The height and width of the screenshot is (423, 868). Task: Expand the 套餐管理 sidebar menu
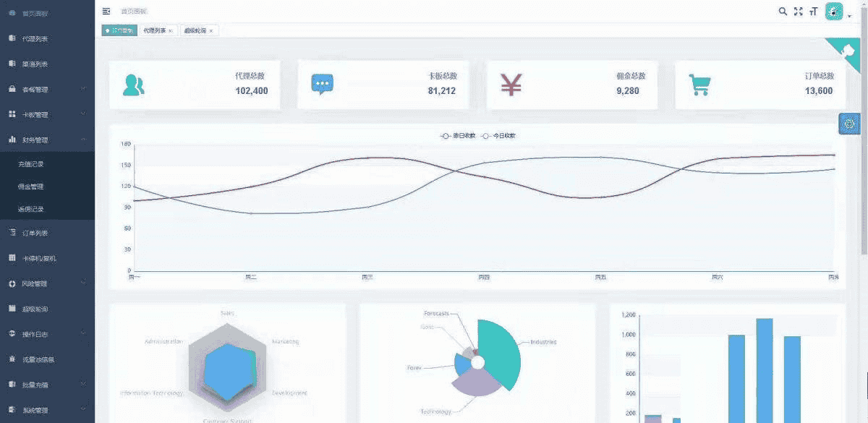(x=47, y=90)
